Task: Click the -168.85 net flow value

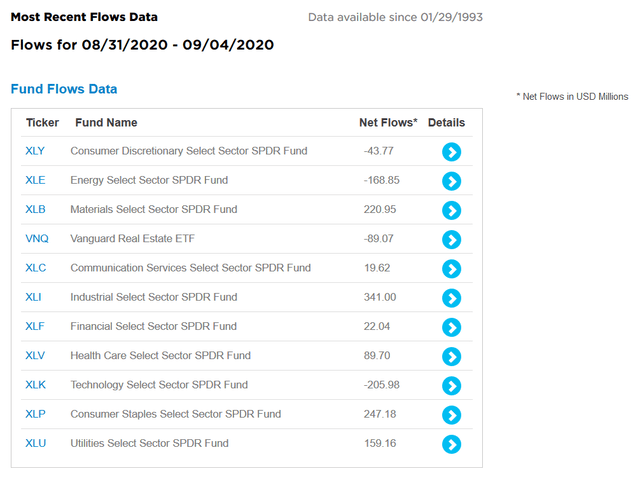Action: 382,180
